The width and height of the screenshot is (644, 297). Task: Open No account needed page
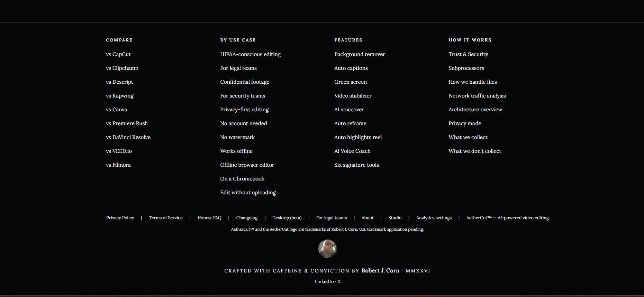244,123
